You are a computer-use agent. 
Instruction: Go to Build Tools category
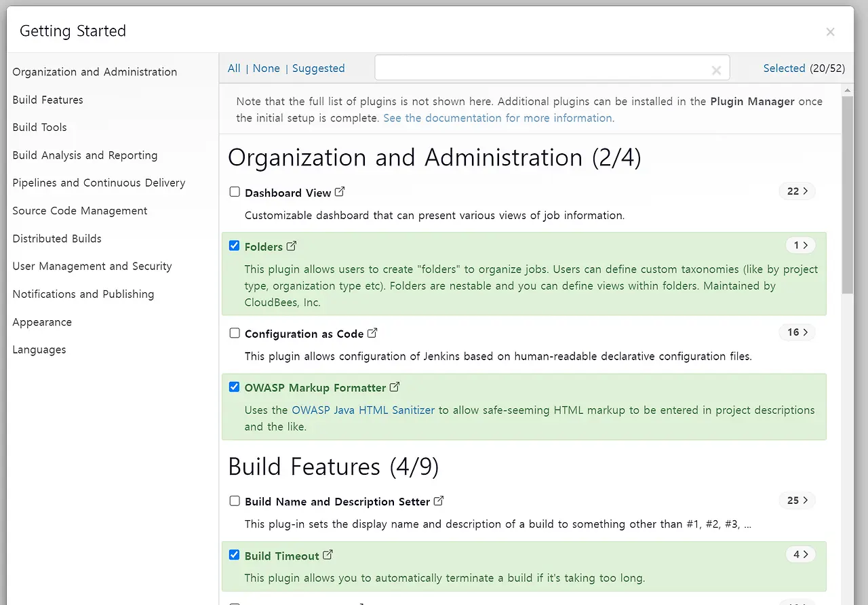(39, 128)
